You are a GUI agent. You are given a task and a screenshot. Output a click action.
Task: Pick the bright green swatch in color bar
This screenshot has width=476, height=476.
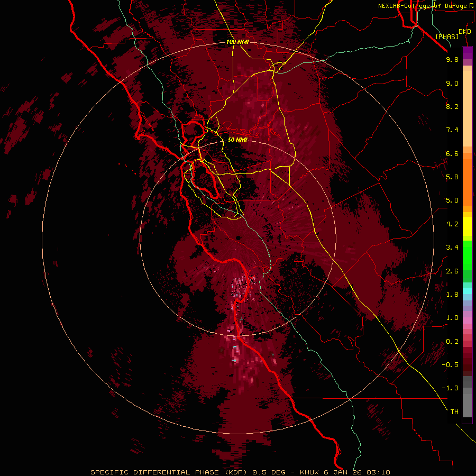pos(467,255)
